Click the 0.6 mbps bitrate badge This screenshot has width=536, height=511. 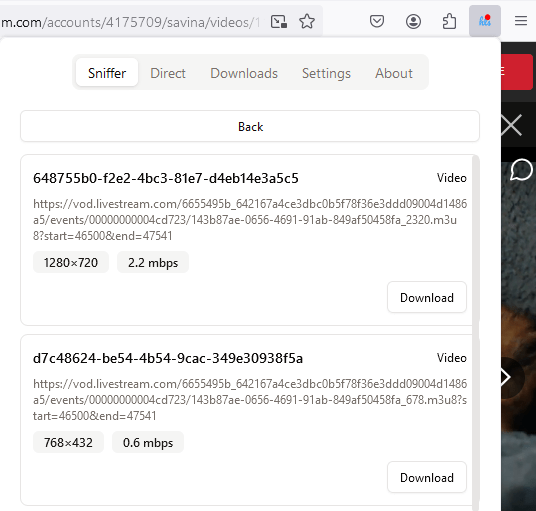(x=148, y=442)
